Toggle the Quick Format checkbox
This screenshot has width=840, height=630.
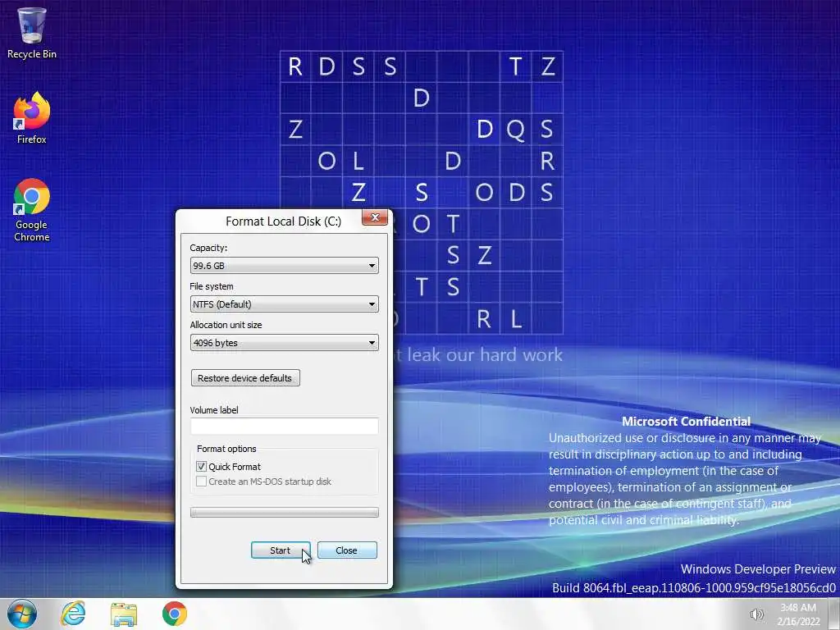point(202,467)
